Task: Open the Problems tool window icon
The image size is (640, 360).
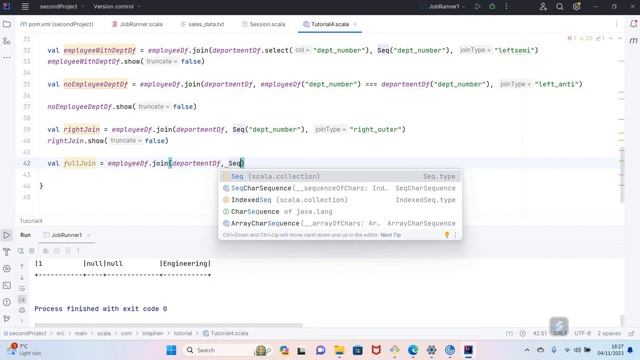Action: [7, 302]
